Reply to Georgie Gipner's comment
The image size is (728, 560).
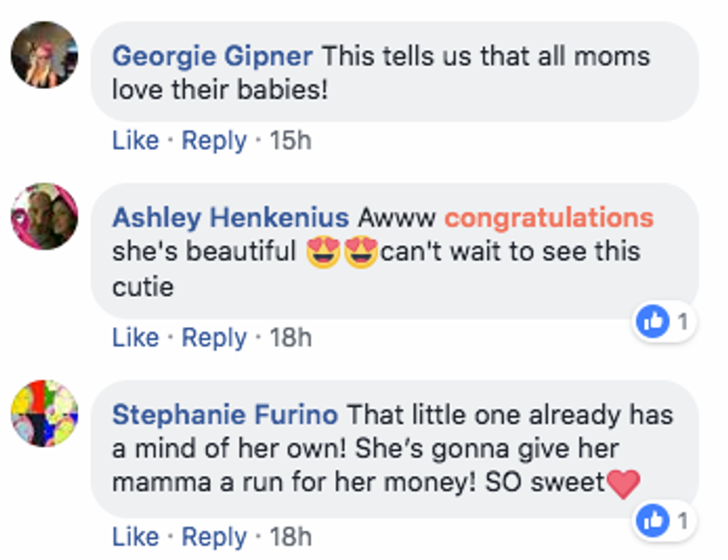point(214,140)
